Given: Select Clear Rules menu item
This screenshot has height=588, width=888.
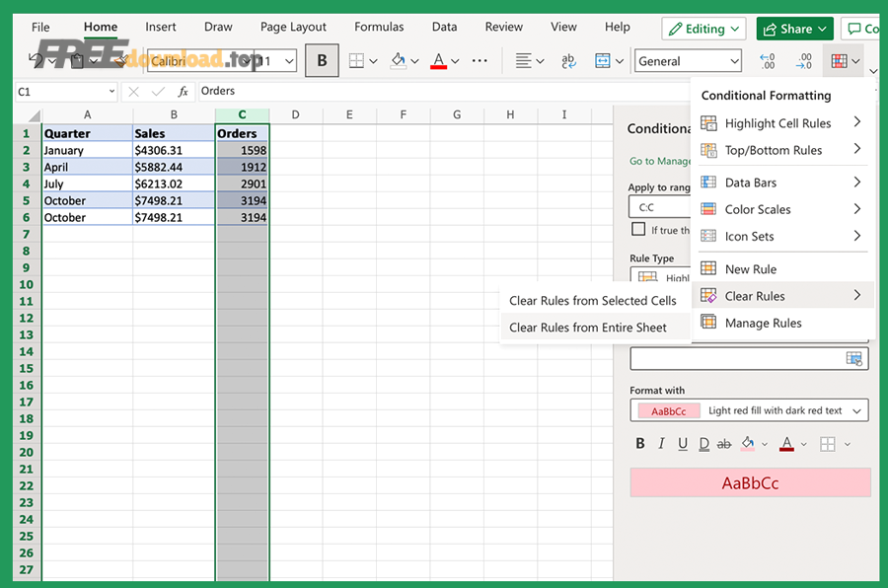Looking at the screenshot, I should point(782,296).
